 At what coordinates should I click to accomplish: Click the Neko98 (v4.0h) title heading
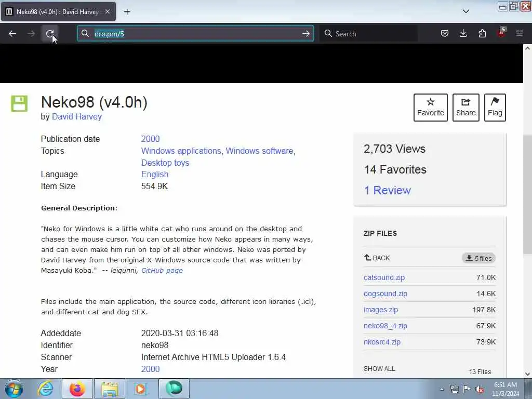(94, 102)
